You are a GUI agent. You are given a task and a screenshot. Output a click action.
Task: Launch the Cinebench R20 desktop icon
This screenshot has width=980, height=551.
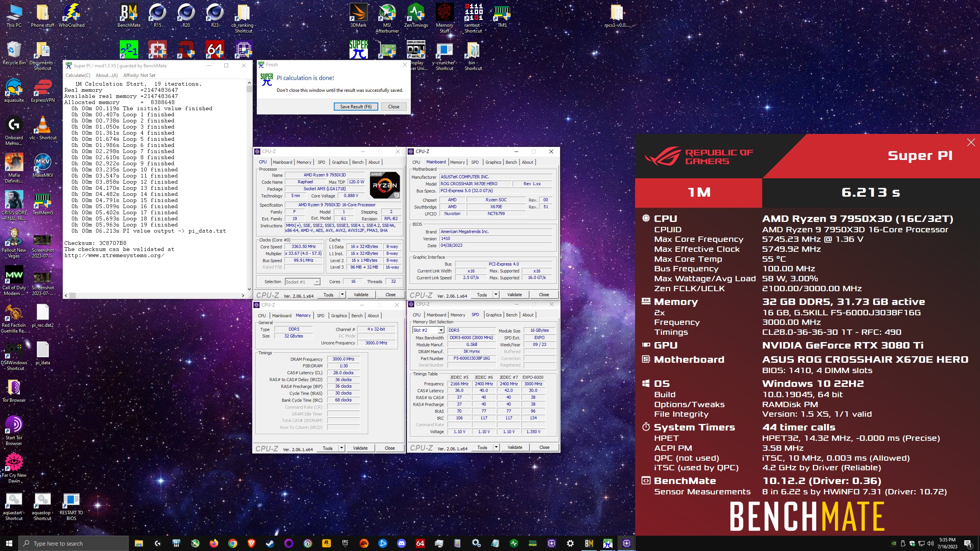coord(186,16)
